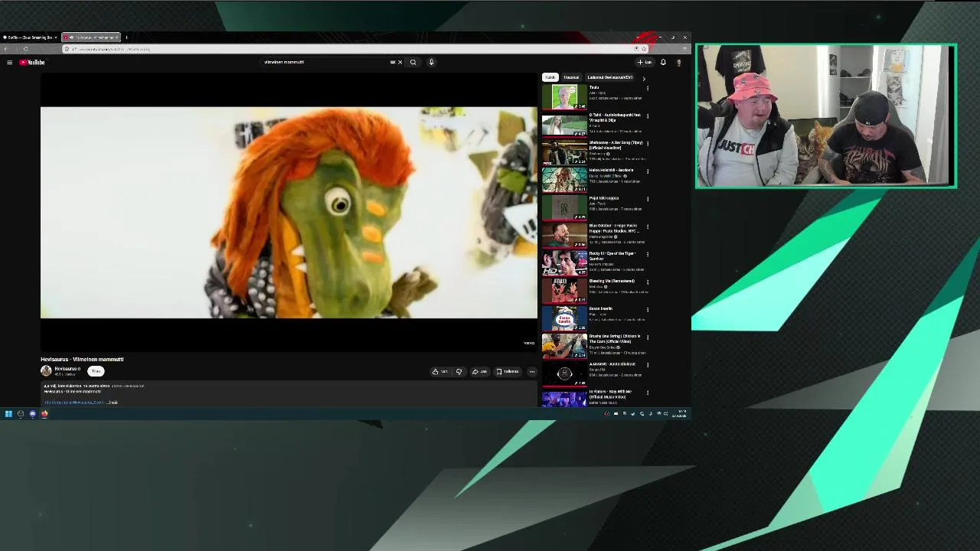The height and width of the screenshot is (551, 980).
Task: Open the Discord taskbar icon
Action: (32, 413)
